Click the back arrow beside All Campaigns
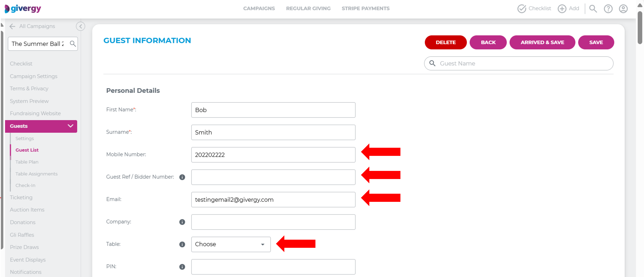644x277 pixels. pyautogui.click(x=12, y=26)
